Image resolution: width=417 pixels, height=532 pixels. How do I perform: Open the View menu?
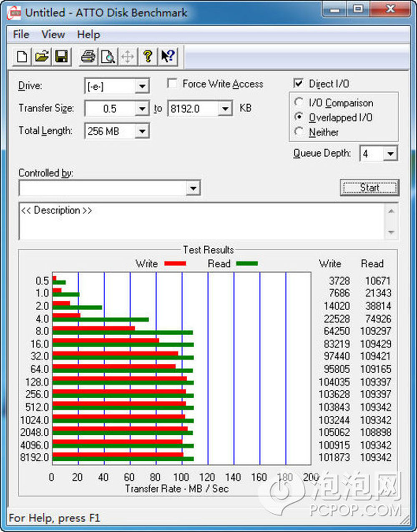53,34
